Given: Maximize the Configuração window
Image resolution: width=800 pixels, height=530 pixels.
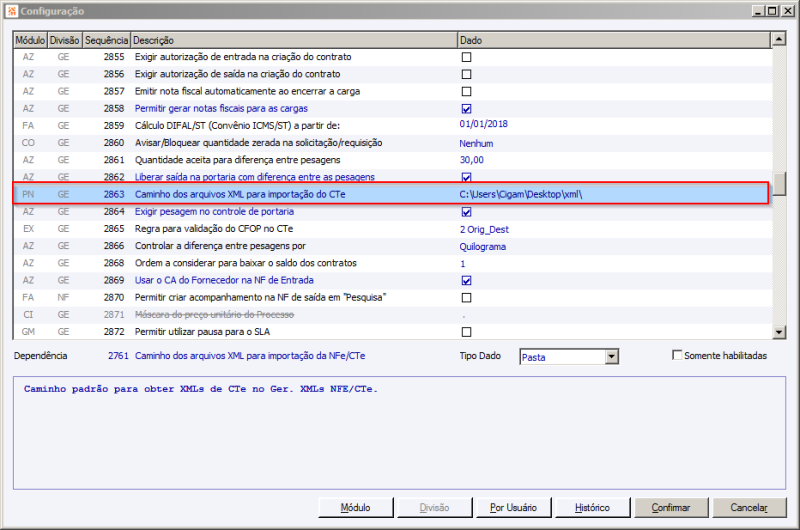Looking at the screenshot, I should click(772, 11).
